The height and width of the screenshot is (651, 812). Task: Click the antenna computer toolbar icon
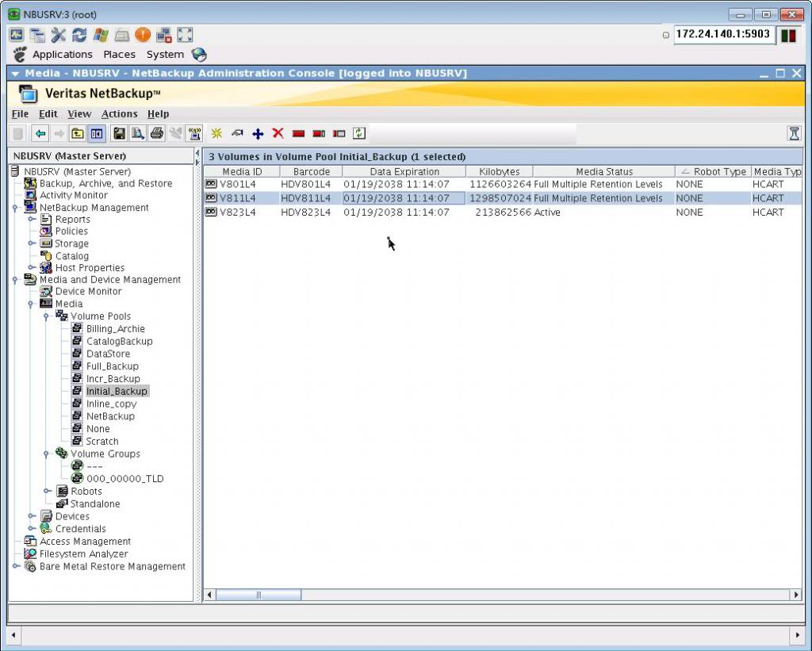pyautogui.click(x=195, y=134)
